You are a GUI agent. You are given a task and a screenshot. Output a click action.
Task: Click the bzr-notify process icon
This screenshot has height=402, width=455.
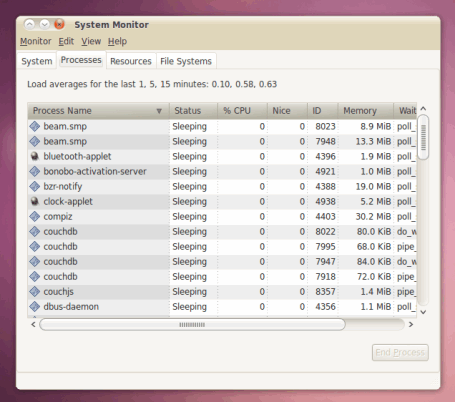click(35, 186)
